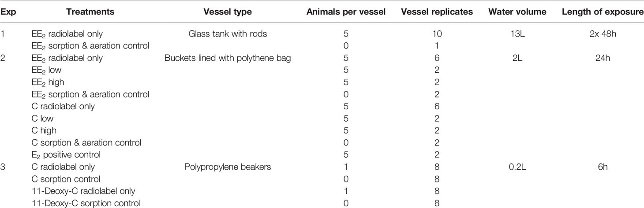
Task: Select the 24h exposure length cell
Action: pos(603,58)
